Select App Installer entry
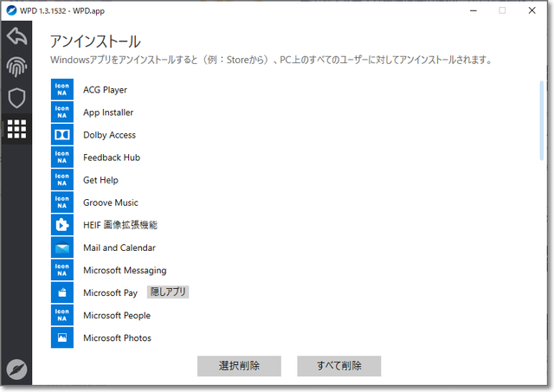 pos(108,112)
